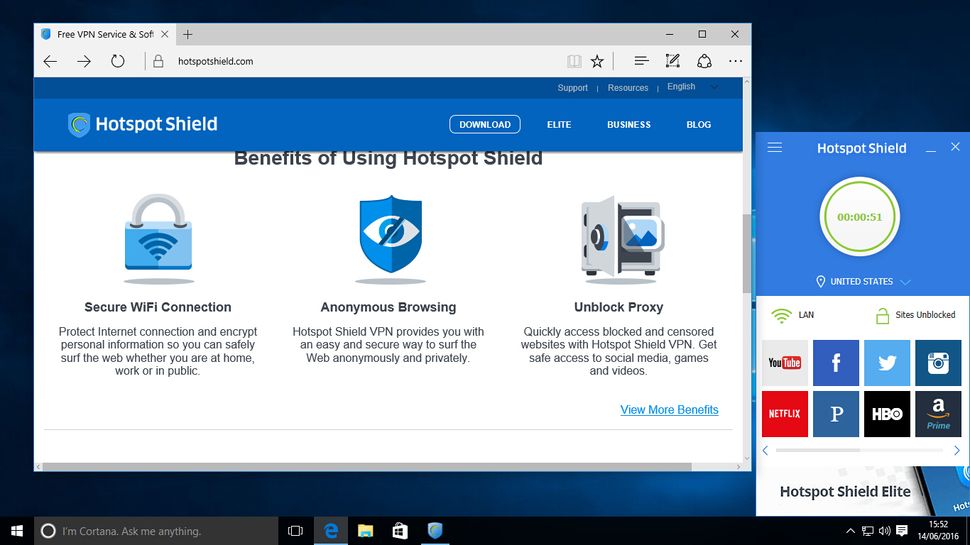The height and width of the screenshot is (545, 970).
Task: Click the browser vertical scrollbar thumb
Action: point(747,253)
